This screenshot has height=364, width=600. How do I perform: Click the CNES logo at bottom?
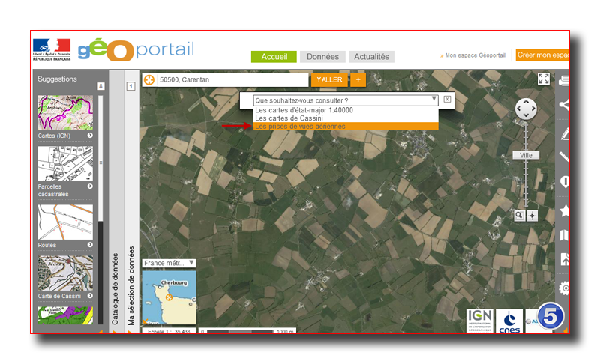(509, 321)
